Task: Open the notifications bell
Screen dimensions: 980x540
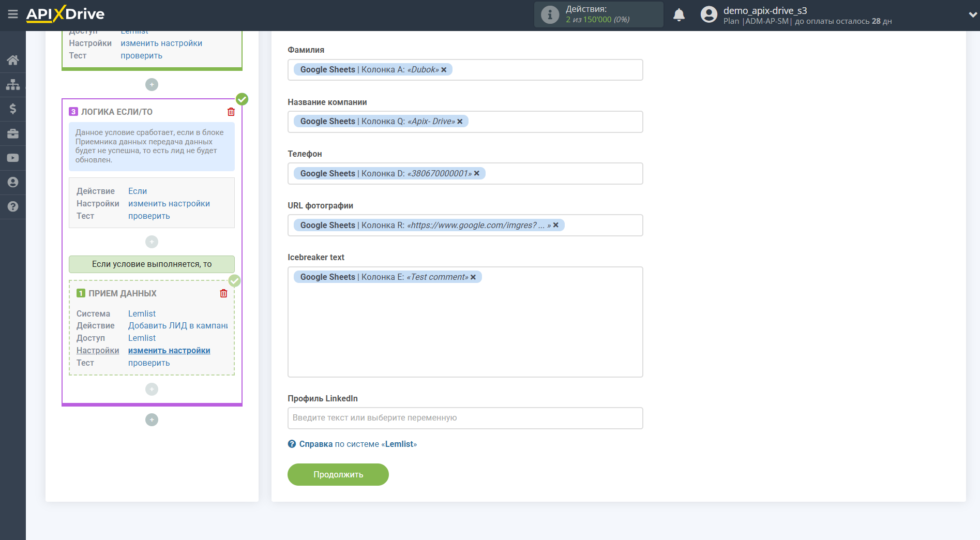Action: [x=679, y=14]
